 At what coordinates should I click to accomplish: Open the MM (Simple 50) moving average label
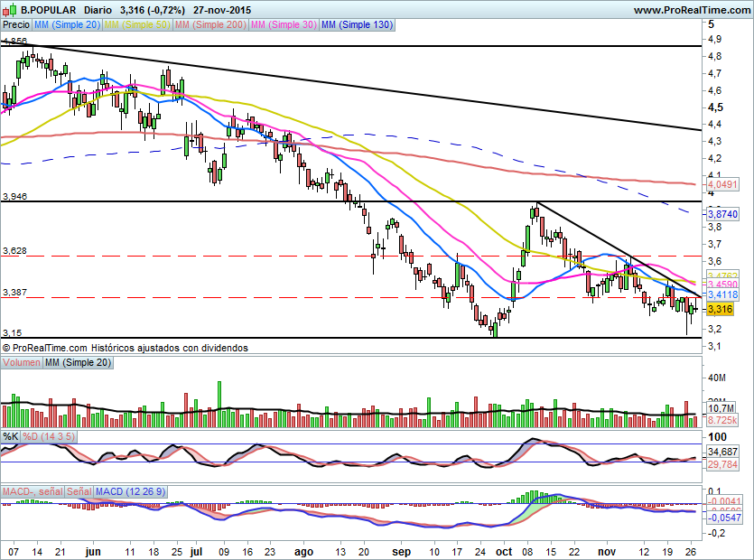click(137, 24)
